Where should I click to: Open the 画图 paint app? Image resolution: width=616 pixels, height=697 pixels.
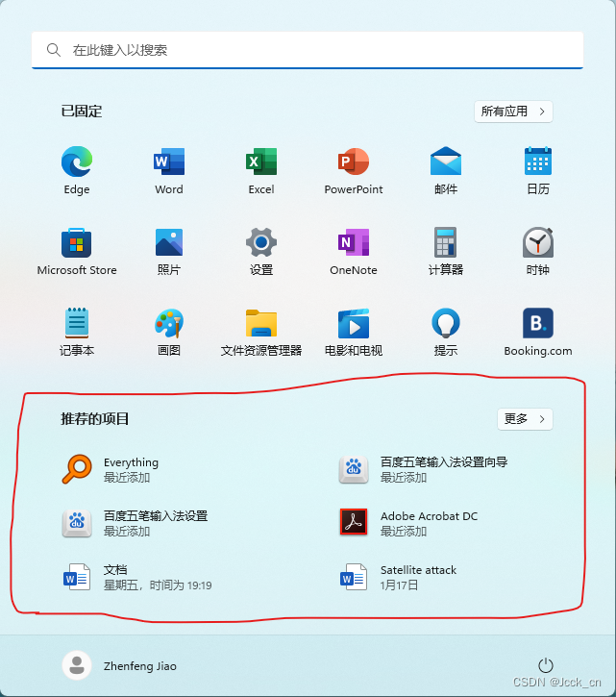point(169,332)
